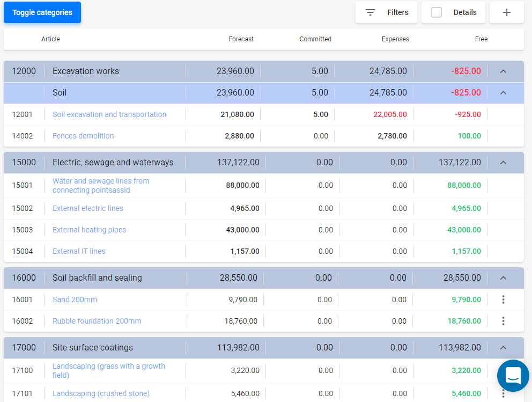Click the Free column header
The height and width of the screenshot is (402, 532).
(481, 39)
